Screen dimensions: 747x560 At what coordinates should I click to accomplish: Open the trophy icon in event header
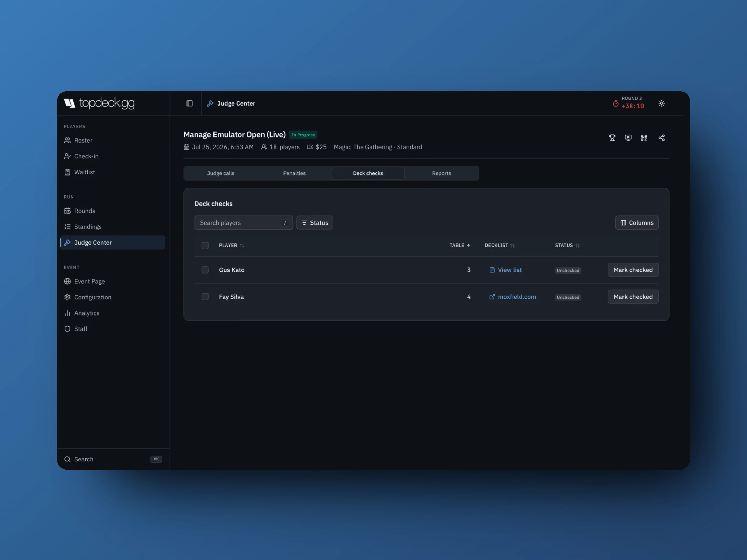point(612,138)
